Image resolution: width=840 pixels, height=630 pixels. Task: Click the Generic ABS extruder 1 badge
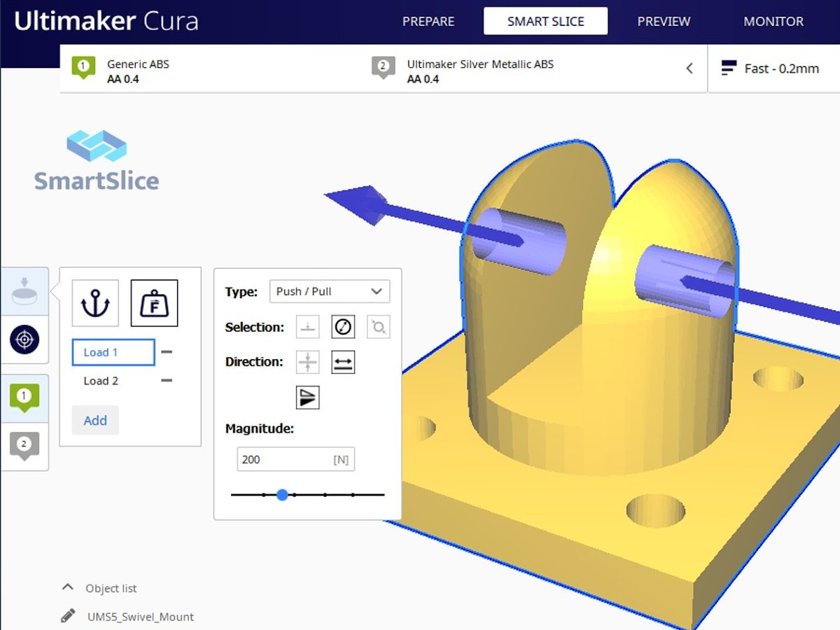(x=83, y=68)
